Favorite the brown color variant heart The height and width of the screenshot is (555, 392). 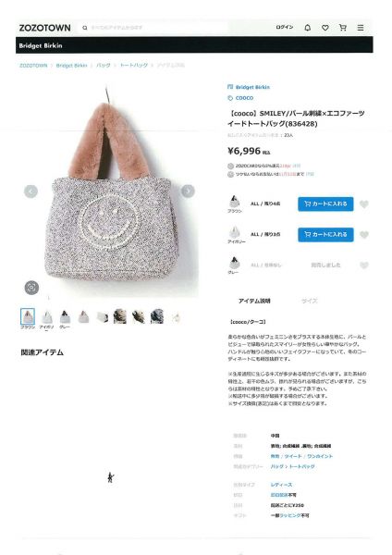(x=364, y=204)
